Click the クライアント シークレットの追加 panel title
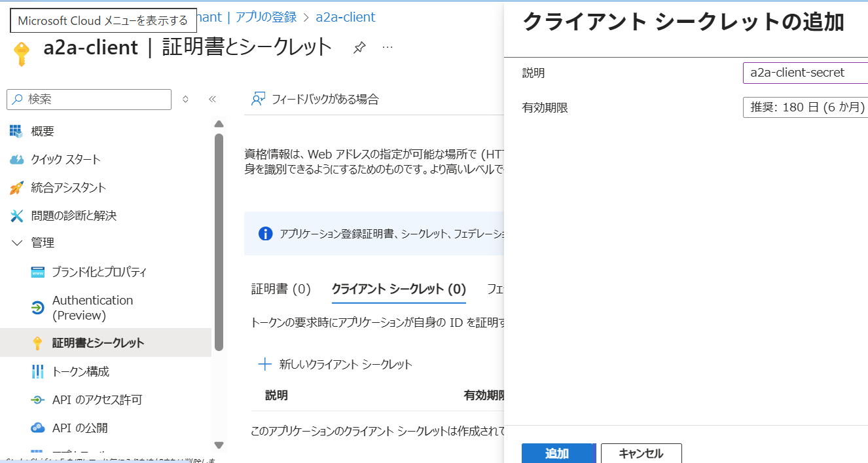The image size is (868, 463). [683, 22]
